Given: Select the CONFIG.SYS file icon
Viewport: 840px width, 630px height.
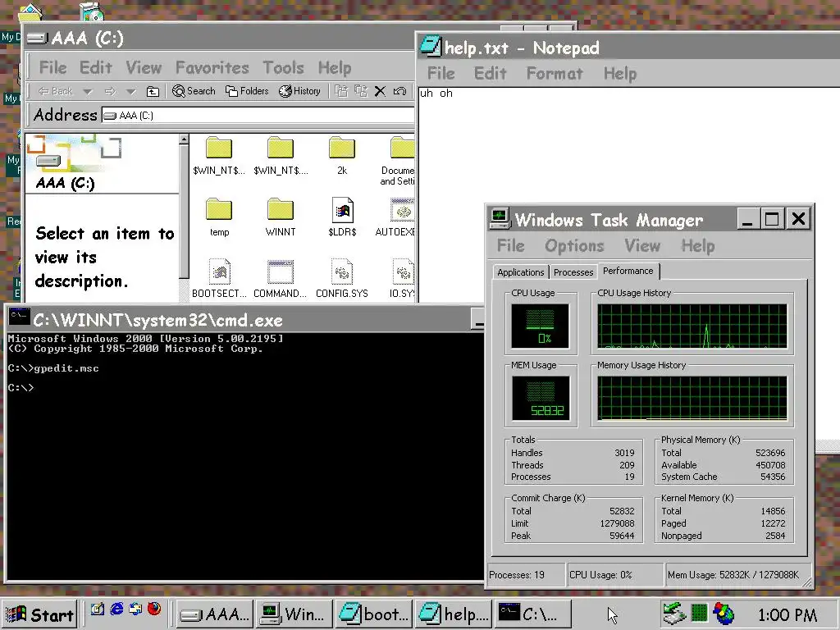Looking at the screenshot, I should pos(342,272).
